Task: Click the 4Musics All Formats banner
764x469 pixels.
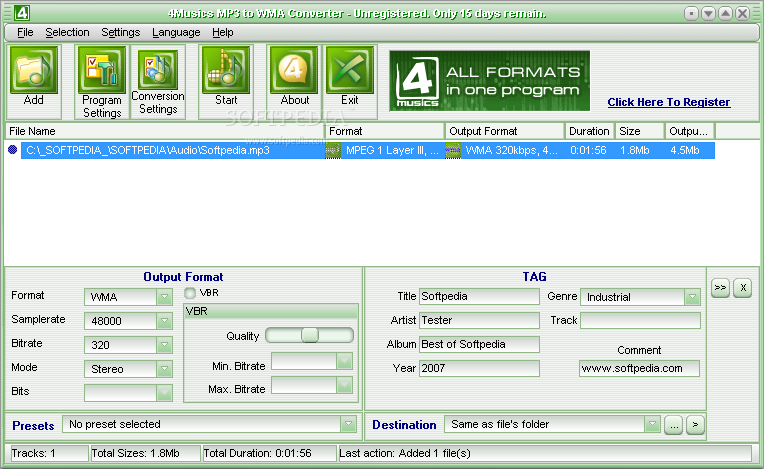Action: (x=489, y=81)
